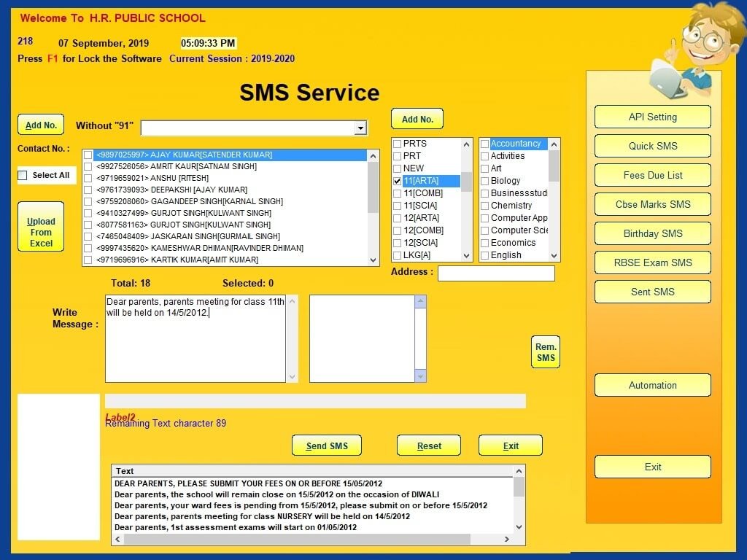Click template text list left arrow
The image size is (747, 560).
click(x=117, y=539)
